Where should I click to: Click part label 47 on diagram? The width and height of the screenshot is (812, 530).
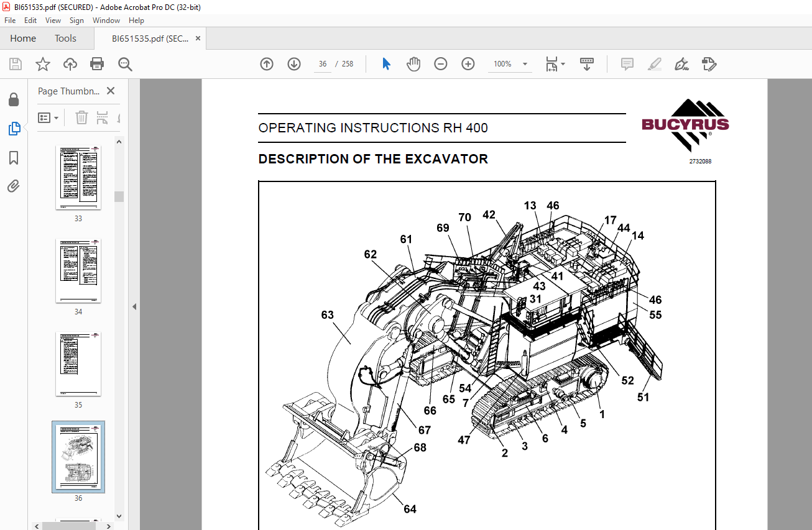pos(464,441)
